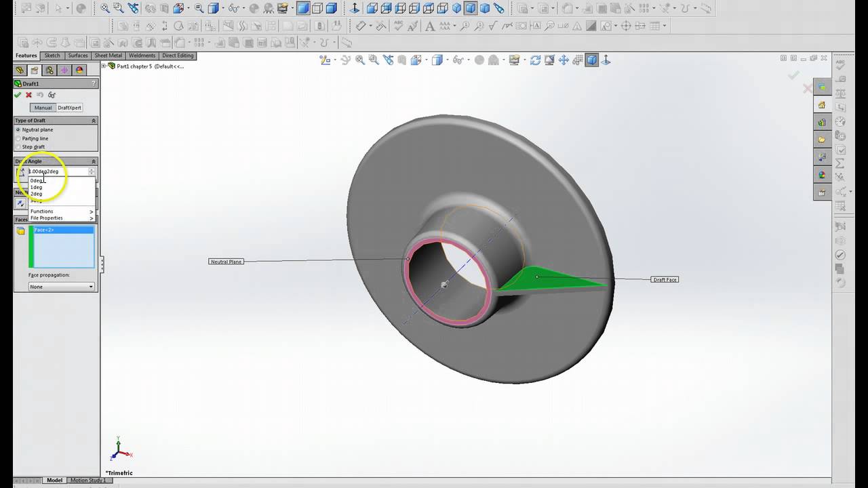Open the Weldments tab

(x=142, y=56)
